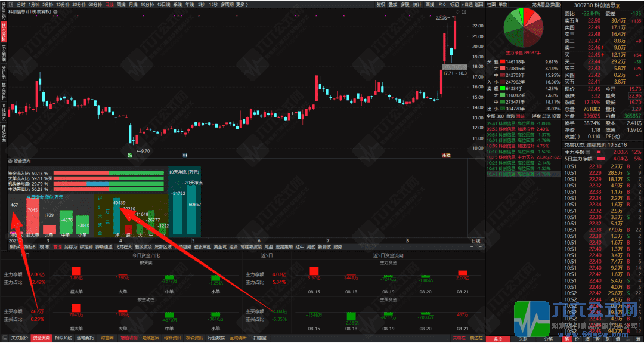This screenshot has height=343, width=644.
Task: Click the 主力净量 pie chart
Action: 522,27
